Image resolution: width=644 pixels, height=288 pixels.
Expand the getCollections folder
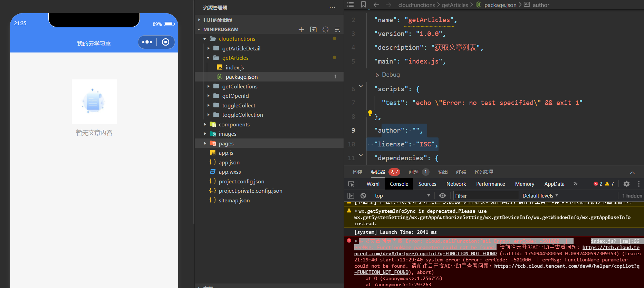[208, 86]
